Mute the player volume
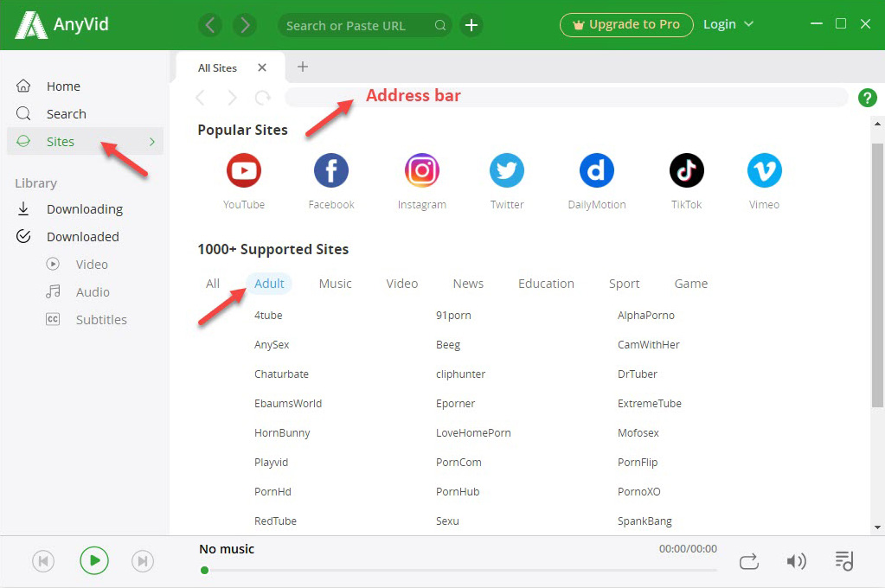Screen dimensions: 885x588 pos(797,561)
